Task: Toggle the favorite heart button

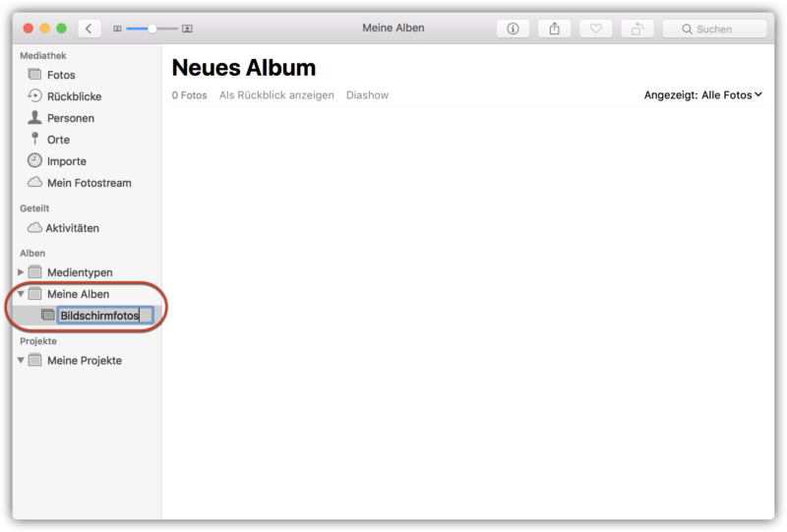Action: (x=596, y=29)
